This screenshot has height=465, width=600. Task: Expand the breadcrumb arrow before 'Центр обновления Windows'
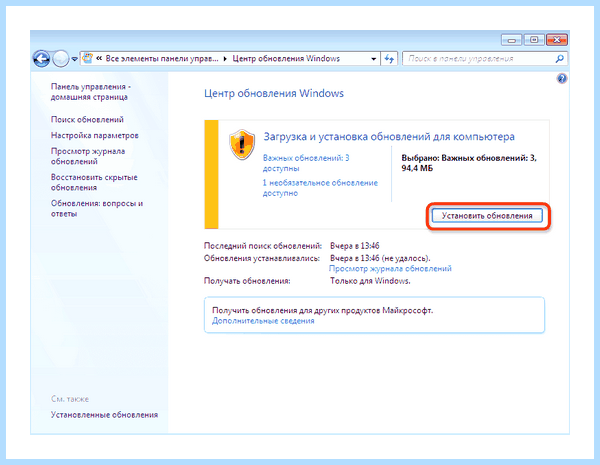[225, 59]
